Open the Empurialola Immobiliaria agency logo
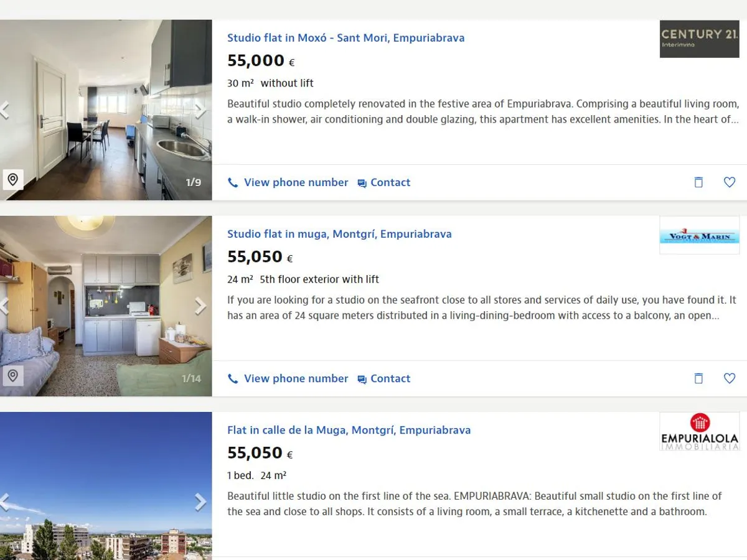Screen dimensions: 747x560 pyautogui.click(x=700, y=431)
